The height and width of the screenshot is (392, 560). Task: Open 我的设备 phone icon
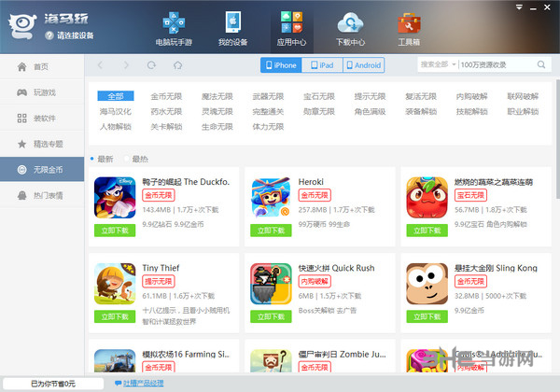(x=232, y=22)
